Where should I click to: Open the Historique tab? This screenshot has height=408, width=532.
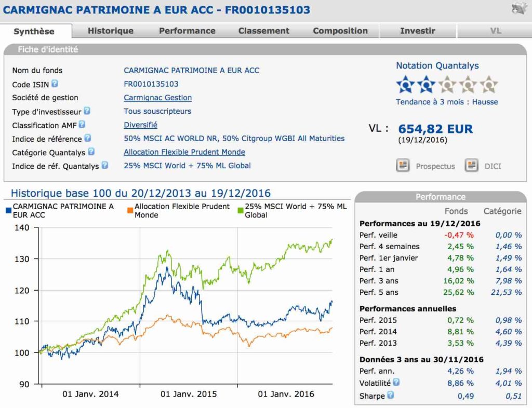111,31
